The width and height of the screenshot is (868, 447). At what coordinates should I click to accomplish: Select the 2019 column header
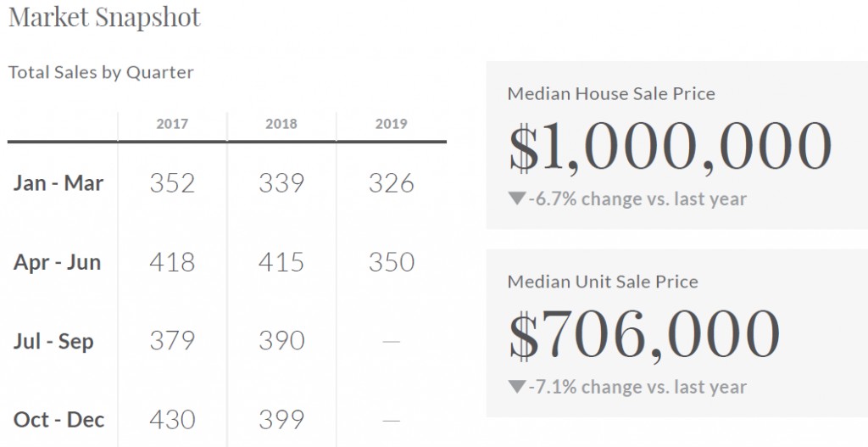(391, 124)
